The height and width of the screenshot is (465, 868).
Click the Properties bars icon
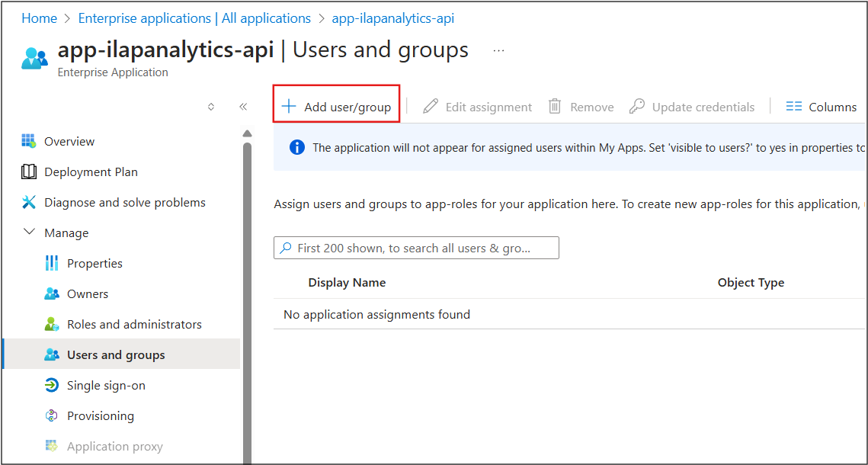(52, 264)
